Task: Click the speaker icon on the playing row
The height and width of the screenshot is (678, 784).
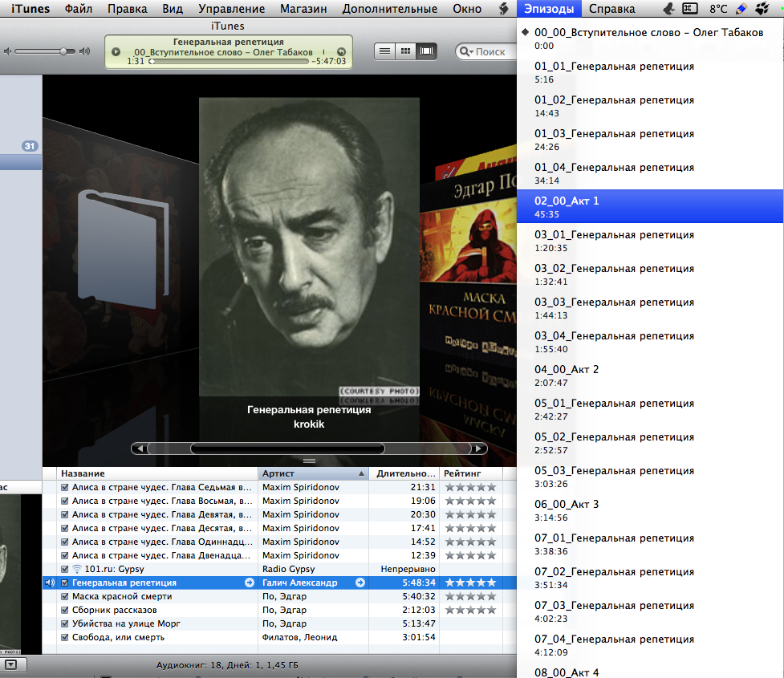Action: (x=50, y=583)
